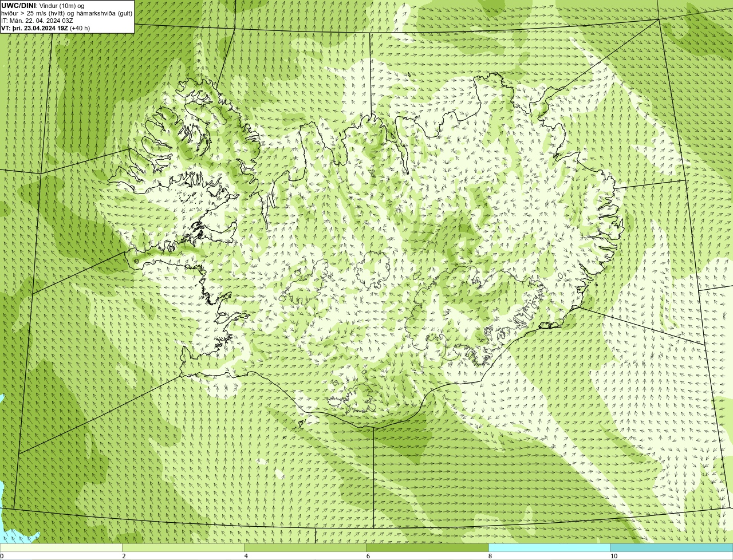
Task: Click the teal legend segment above 10
Action: (x=672, y=547)
